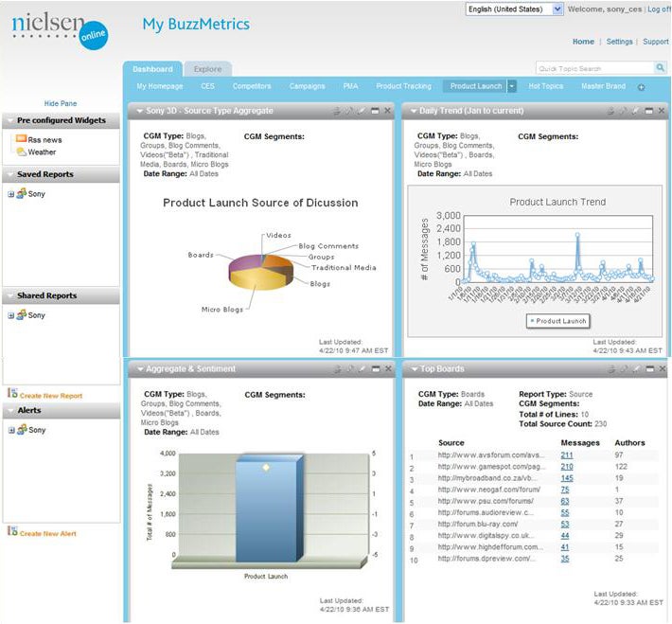Open the Product Launch tab dropdown arrow
Viewport: 672px width, 624px height.
click(x=512, y=86)
